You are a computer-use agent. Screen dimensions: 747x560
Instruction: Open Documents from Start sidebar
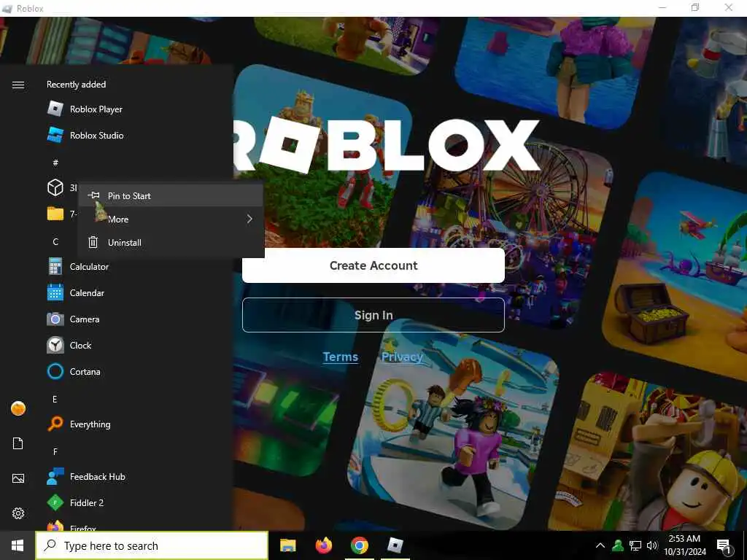coord(18,443)
